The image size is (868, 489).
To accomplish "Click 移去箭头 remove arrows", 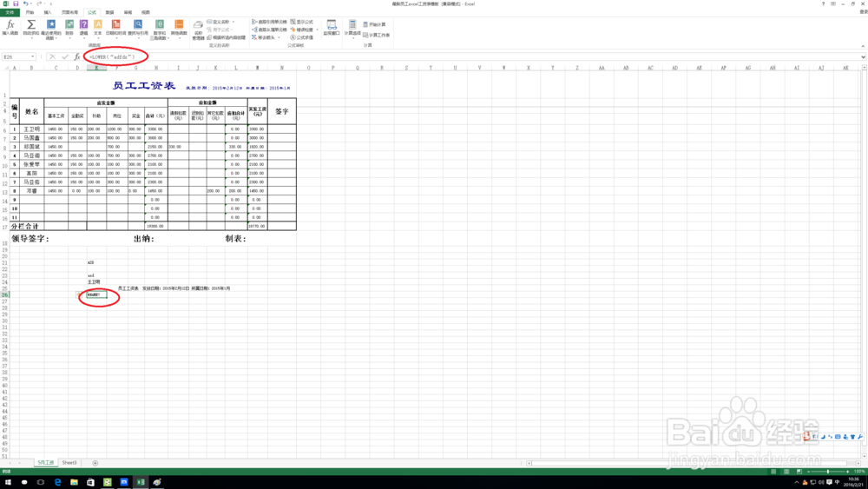I will coord(265,37).
